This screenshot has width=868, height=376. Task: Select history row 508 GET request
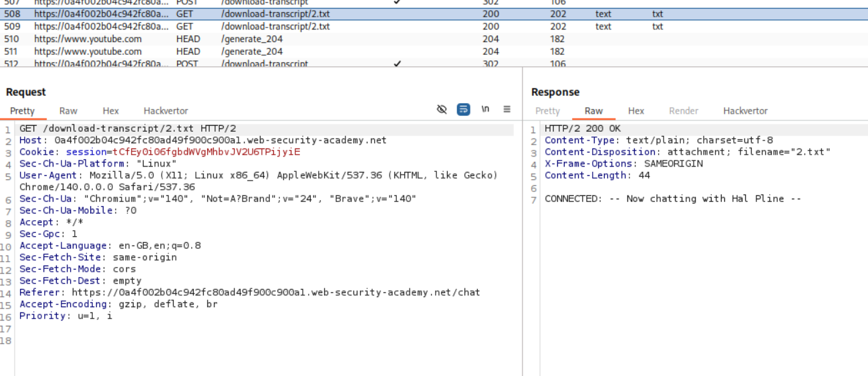[267, 14]
